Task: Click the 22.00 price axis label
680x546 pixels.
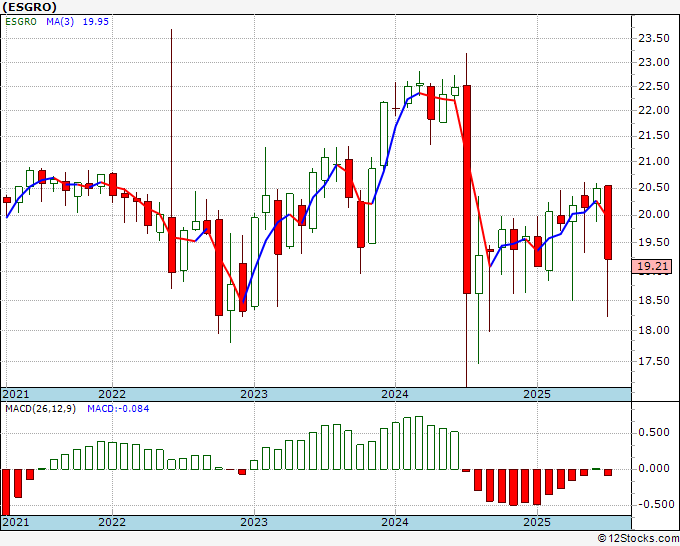Action: pos(654,110)
